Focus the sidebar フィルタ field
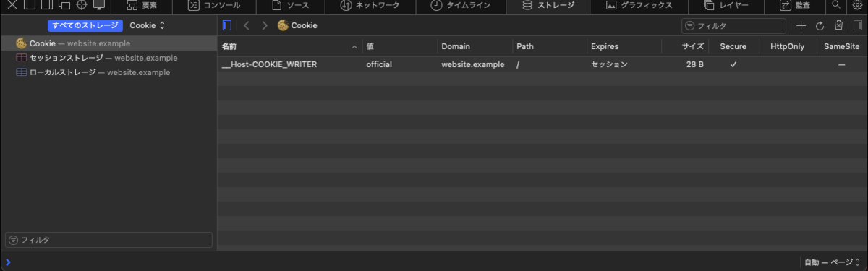The image size is (868, 271). (109, 239)
